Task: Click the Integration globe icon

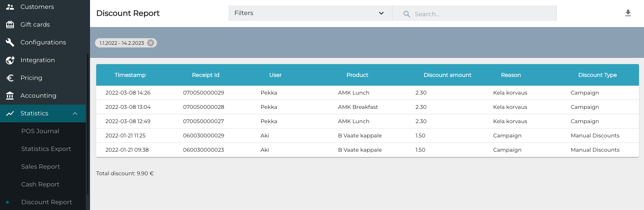Action: [10, 60]
